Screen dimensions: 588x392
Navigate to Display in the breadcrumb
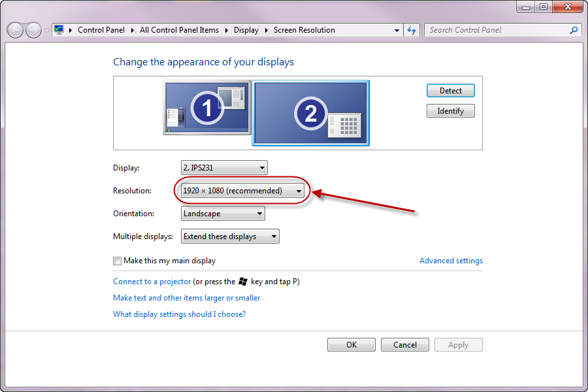(246, 30)
